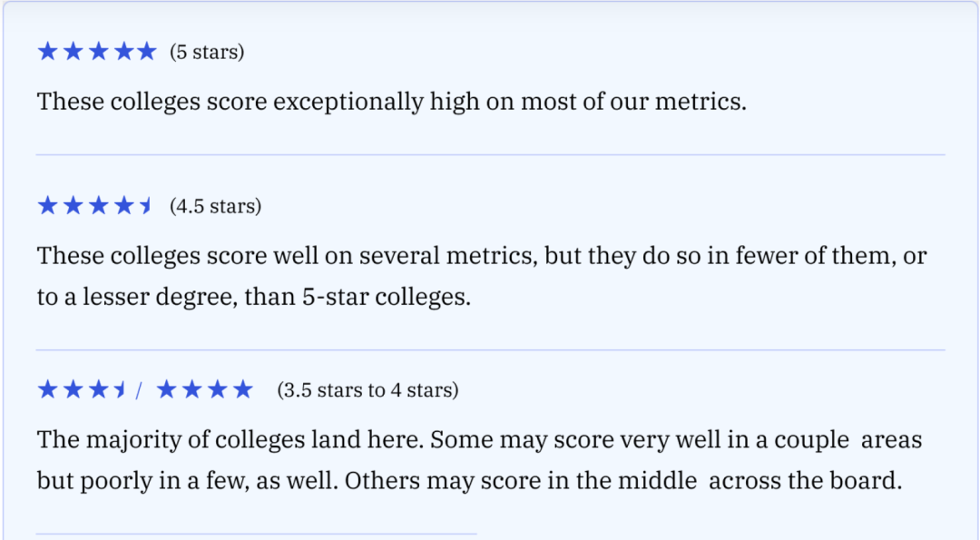980x540 pixels.
Task: Click the slash between 3.5 and 4 stars
Action: point(139,390)
